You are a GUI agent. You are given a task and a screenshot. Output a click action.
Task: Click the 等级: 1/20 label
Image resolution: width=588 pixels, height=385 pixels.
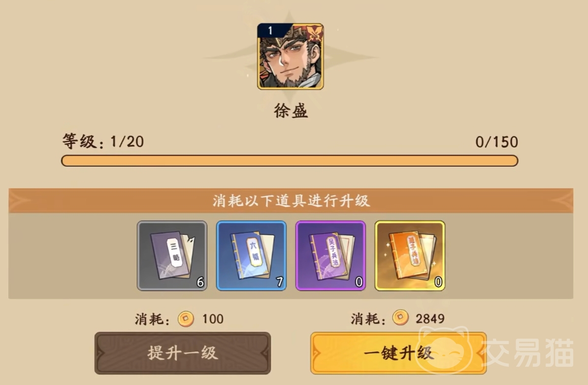click(103, 141)
